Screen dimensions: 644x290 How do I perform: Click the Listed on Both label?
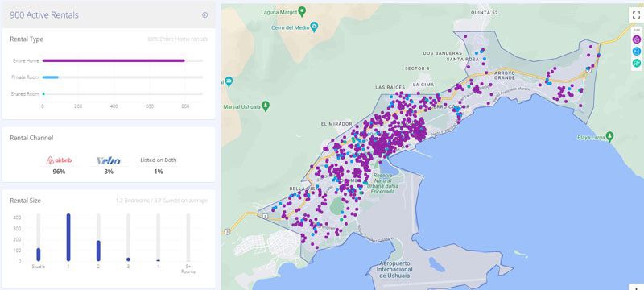click(x=158, y=159)
